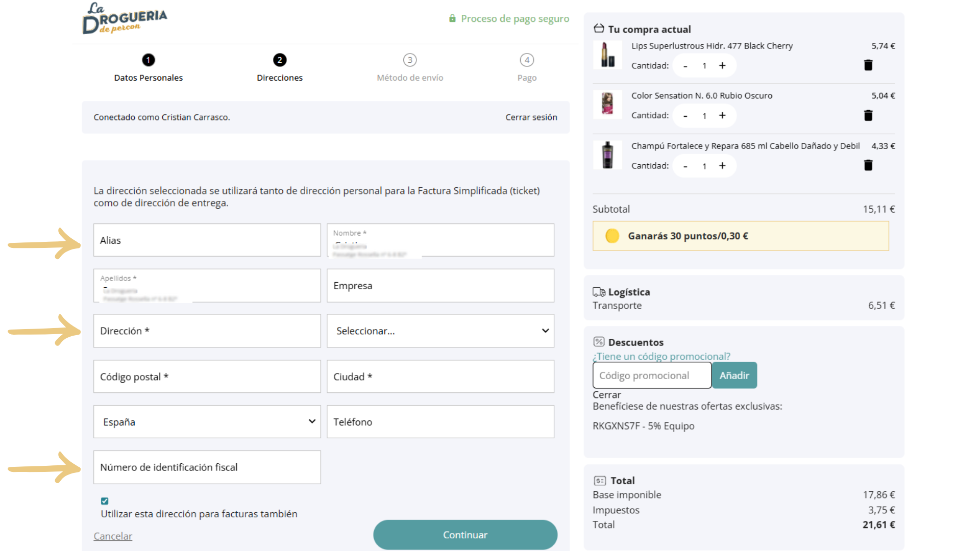Screen dimensions: 980x551
Task: Uncheck use this address for invoices
Action: click(x=105, y=501)
